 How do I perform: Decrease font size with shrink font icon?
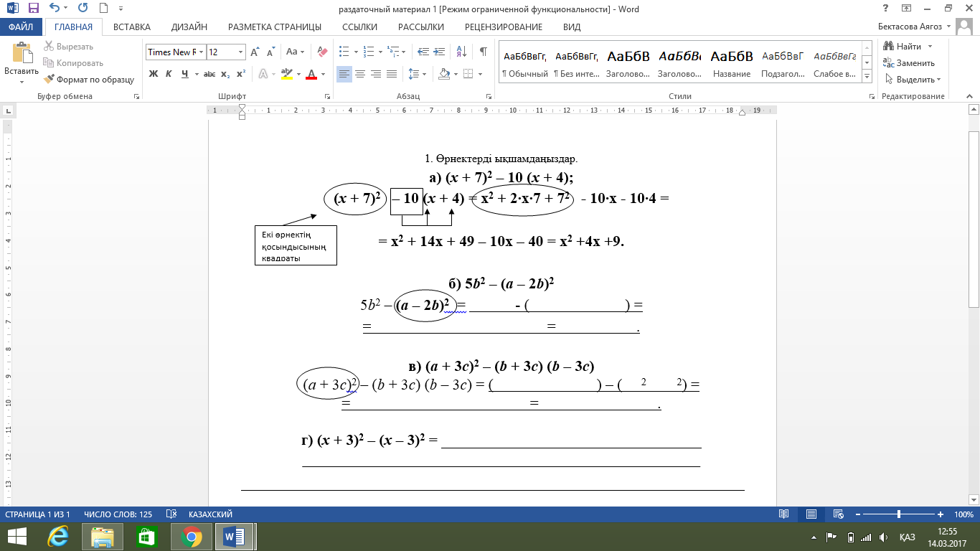click(270, 52)
